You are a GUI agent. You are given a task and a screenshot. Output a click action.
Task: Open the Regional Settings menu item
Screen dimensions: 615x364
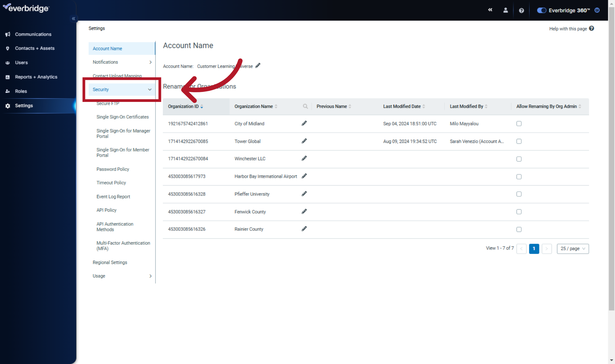[x=110, y=262]
